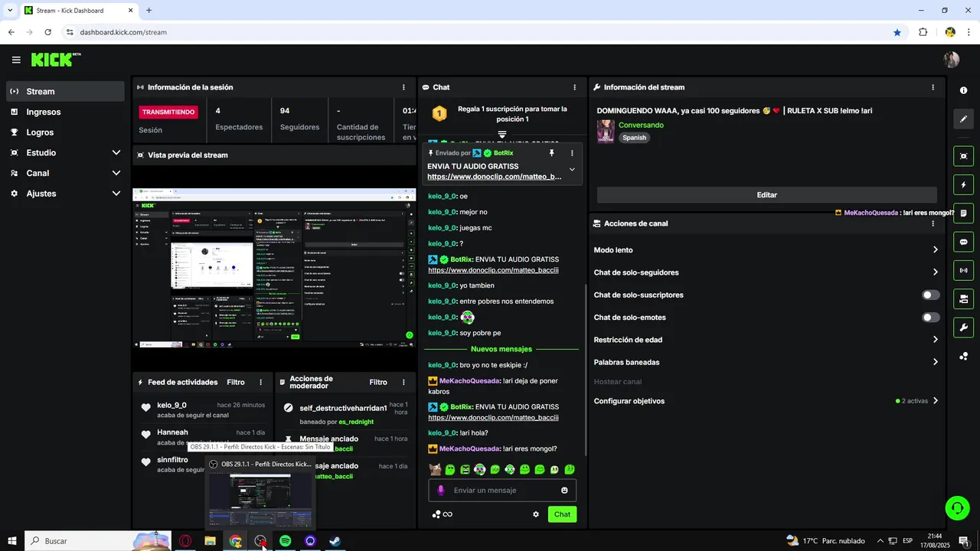Screen dimensions: 980x551
Task: Open Modo lento settings arrow
Action: pos(935,249)
